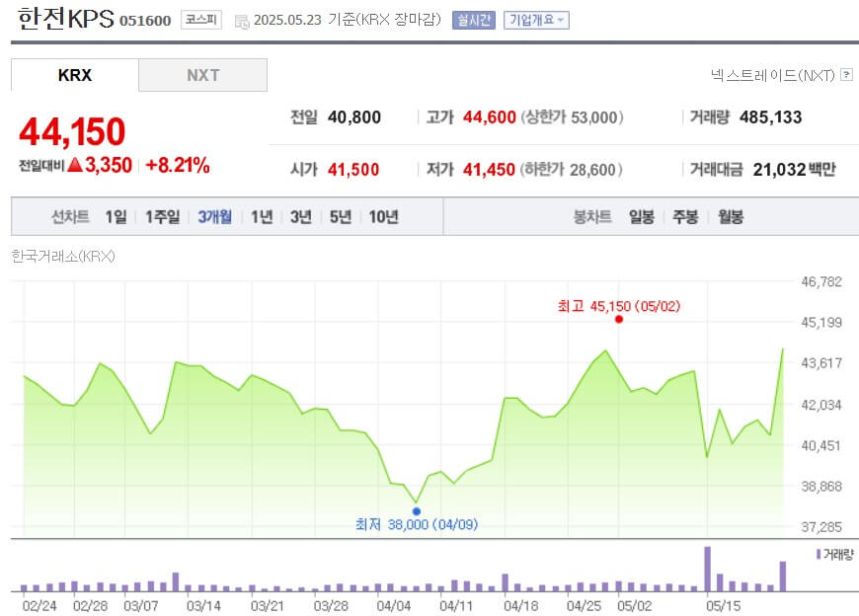Show the 주봉 candle chart

[685, 217]
